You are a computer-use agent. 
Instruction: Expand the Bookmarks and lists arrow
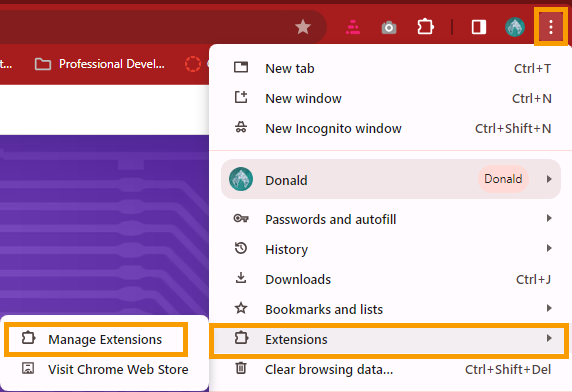click(549, 308)
